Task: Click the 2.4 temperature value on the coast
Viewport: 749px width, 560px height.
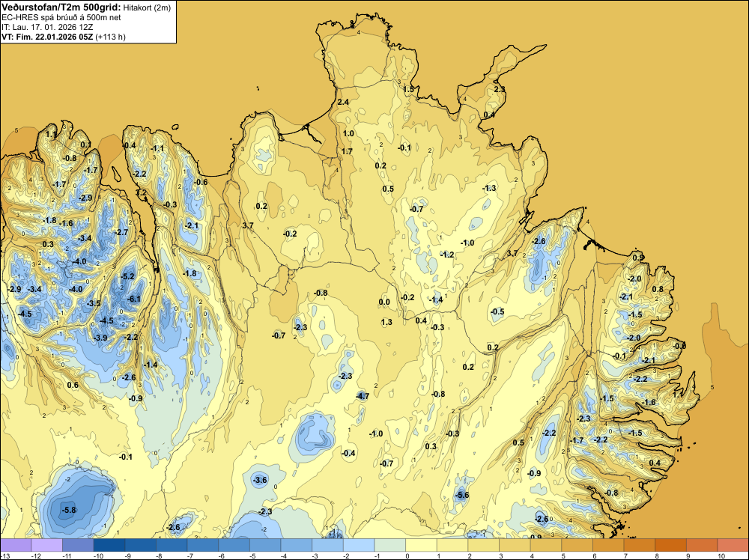Action: 343,102
